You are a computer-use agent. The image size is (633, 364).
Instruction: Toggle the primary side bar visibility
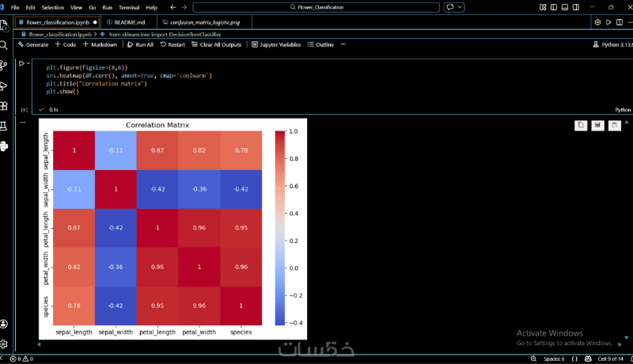(x=554, y=7)
